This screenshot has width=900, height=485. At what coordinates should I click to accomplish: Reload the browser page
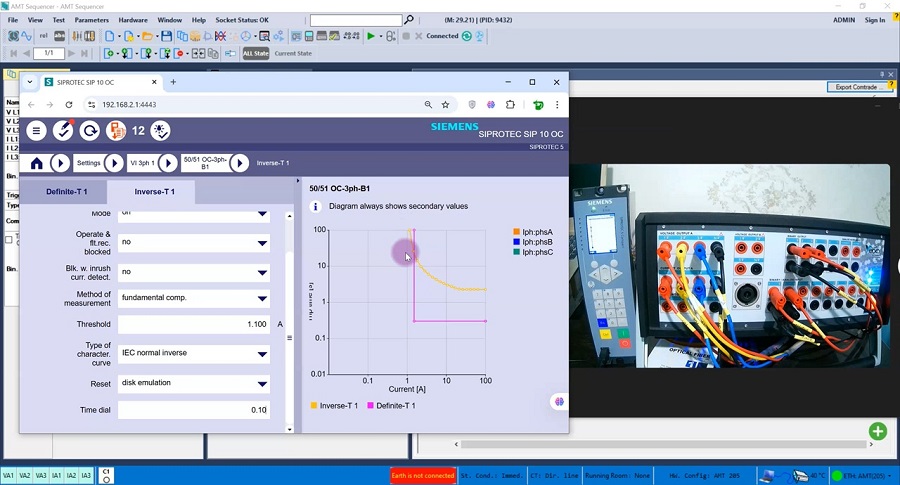[69, 104]
